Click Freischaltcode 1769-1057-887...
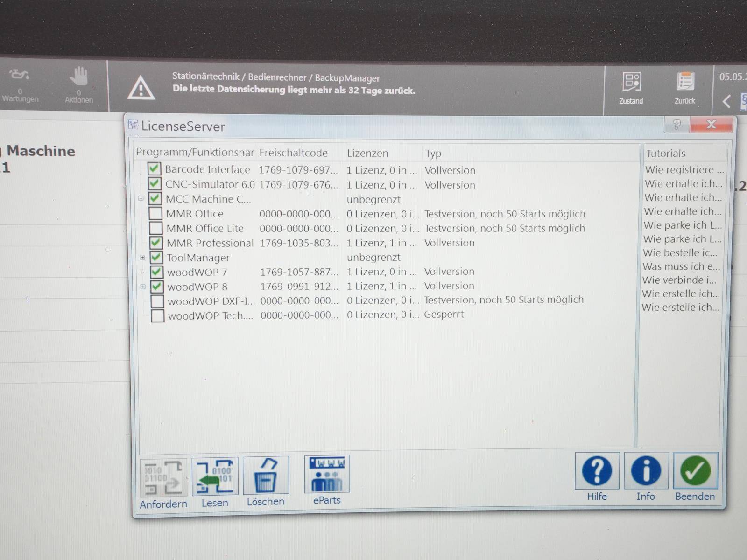Screen dimensions: 747x560 (299, 272)
